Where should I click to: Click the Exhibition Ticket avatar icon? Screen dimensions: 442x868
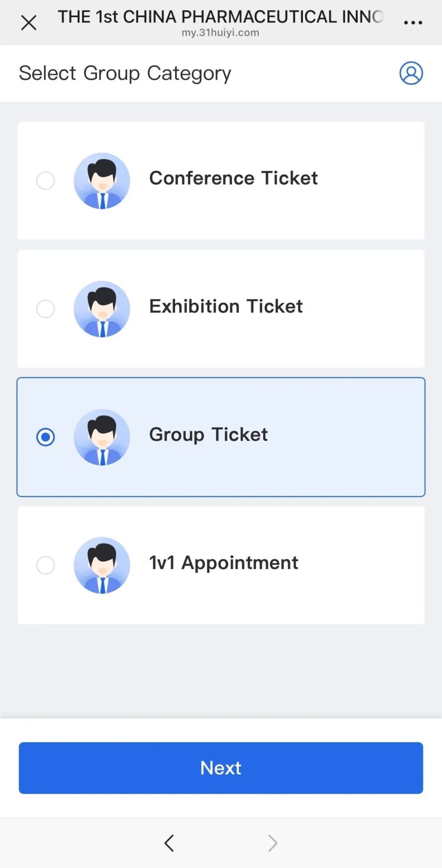tap(102, 309)
